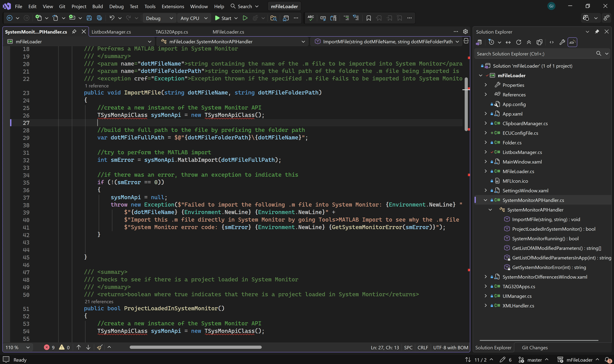Click the Start debugging button
This screenshot has height=364, width=614.
click(223, 18)
